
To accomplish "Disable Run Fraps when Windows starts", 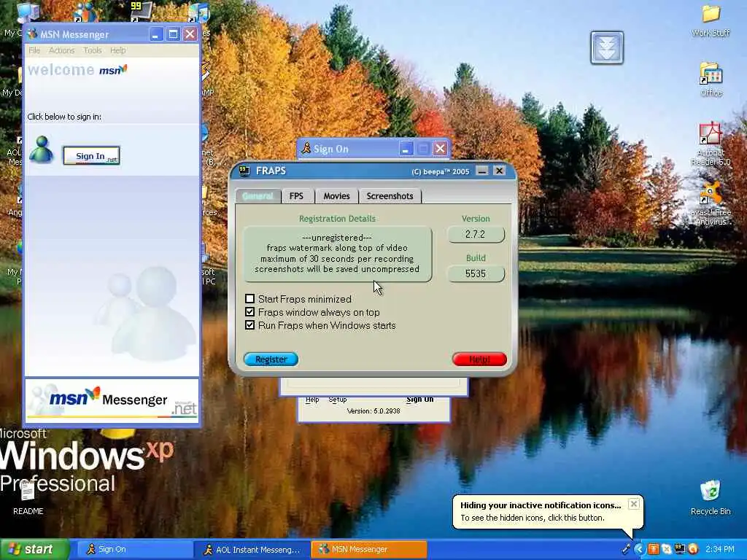I will (x=249, y=325).
